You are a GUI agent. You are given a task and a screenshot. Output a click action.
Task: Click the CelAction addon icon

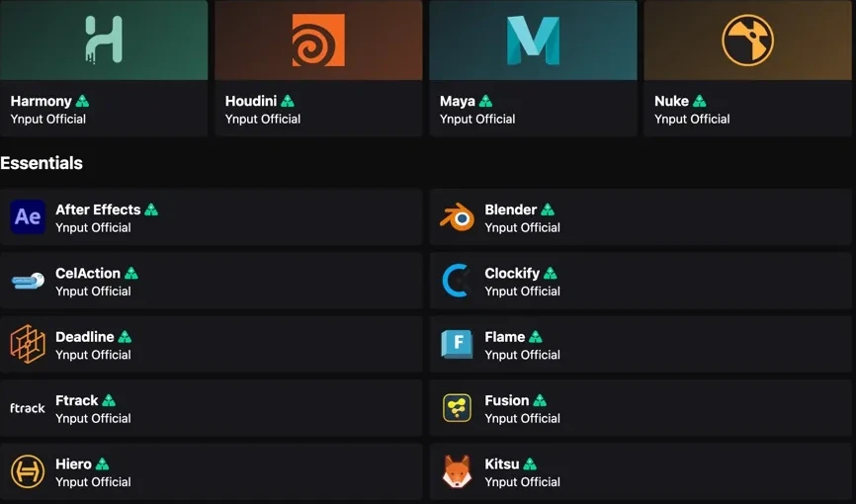coord(28,281)
